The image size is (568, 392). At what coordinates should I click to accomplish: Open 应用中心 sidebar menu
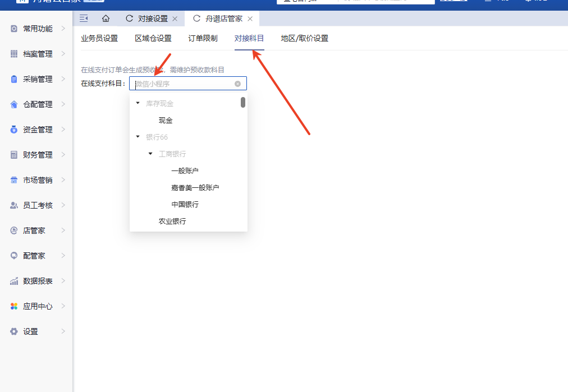(x=38, y=306)
